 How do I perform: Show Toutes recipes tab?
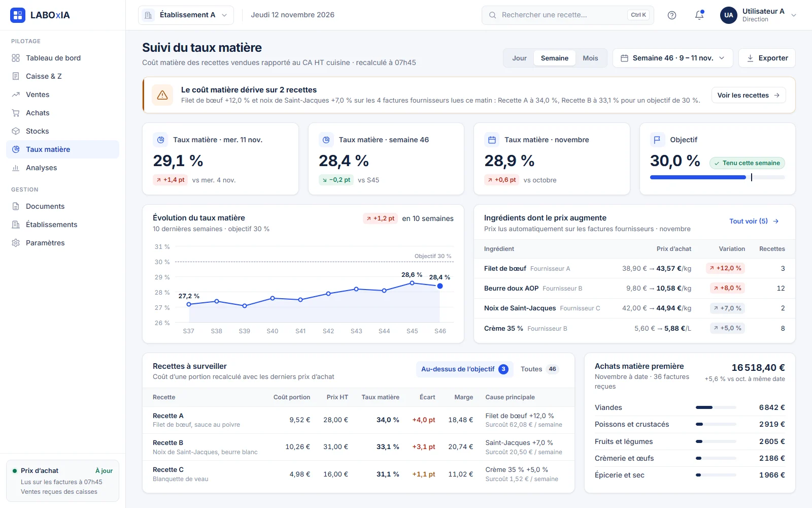[539, 369]
